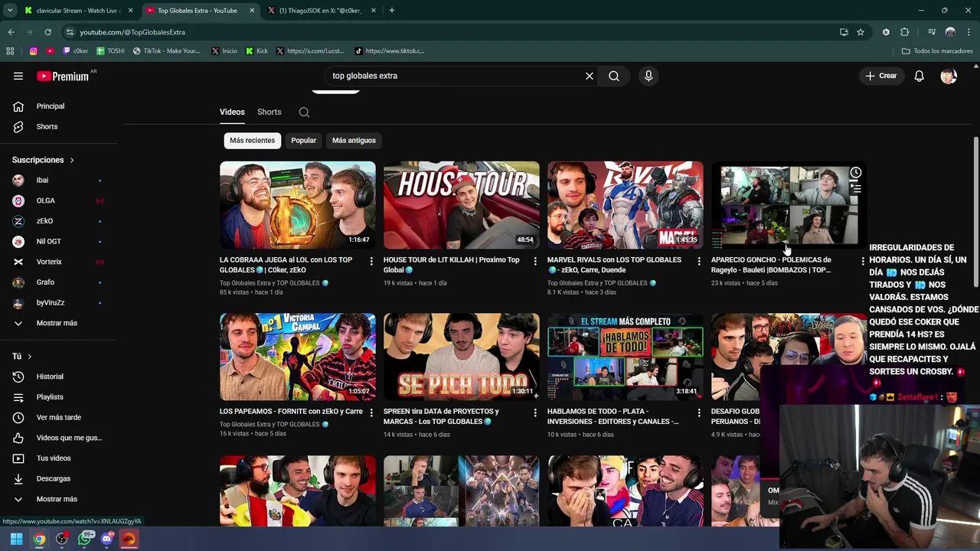Image resolution: width=980 pixels, height=551 pixels.
Task: Open the SE PICA TODO video thumbnail
Action: (461, 357)
